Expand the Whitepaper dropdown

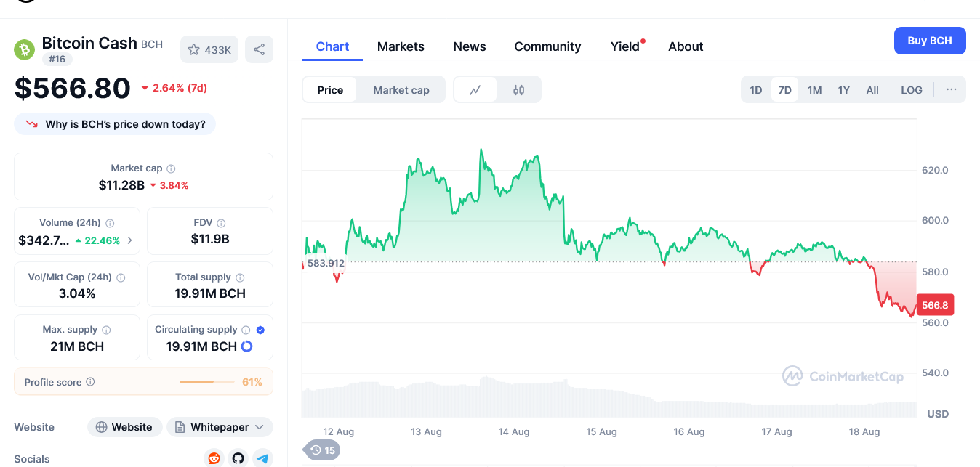(x=220, y=427)
